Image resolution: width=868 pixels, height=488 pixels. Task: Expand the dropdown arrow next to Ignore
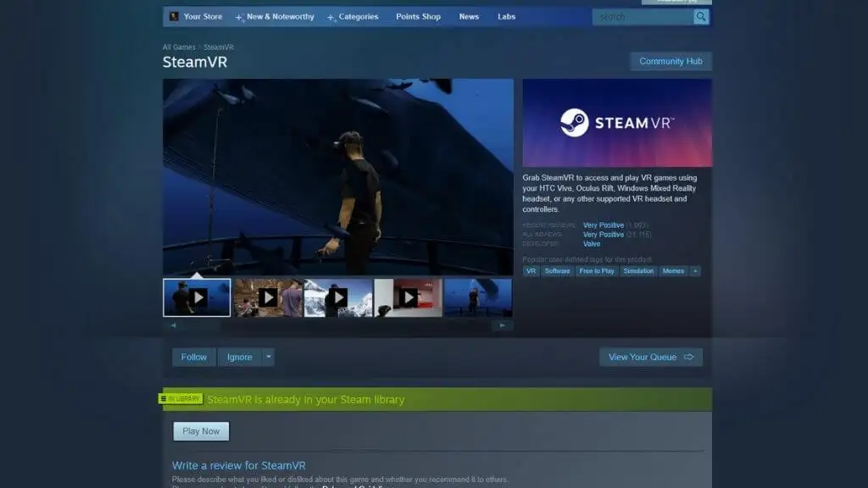click(269, 357)
